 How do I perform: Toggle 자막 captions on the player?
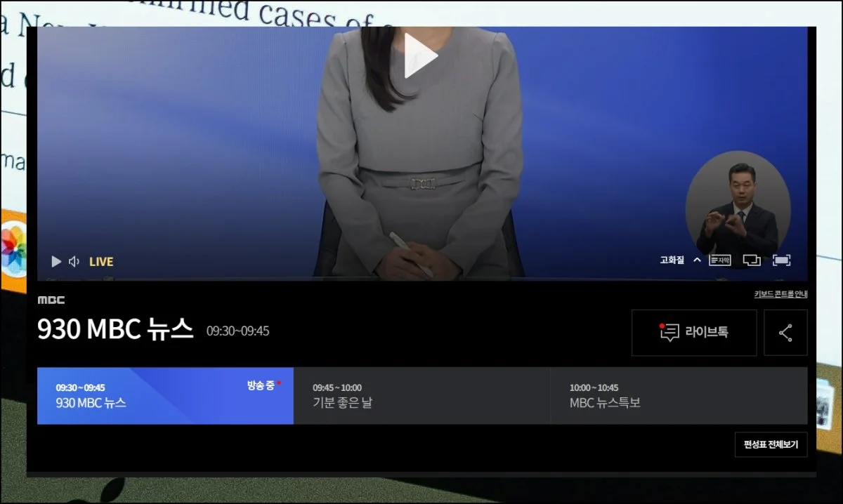pos(720,260)
